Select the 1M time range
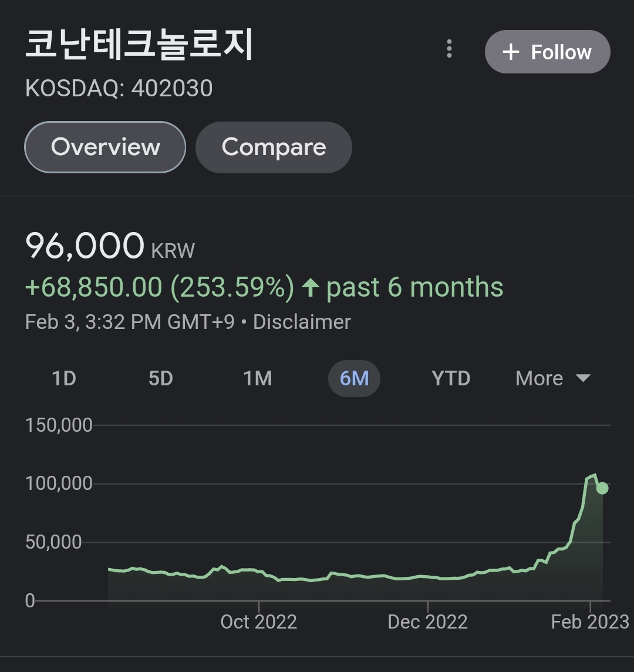634x672 pixels. (x=258, y=378)
